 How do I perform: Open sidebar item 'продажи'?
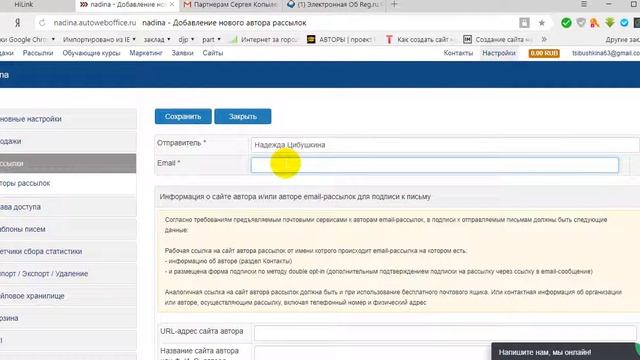coord(68,141)
